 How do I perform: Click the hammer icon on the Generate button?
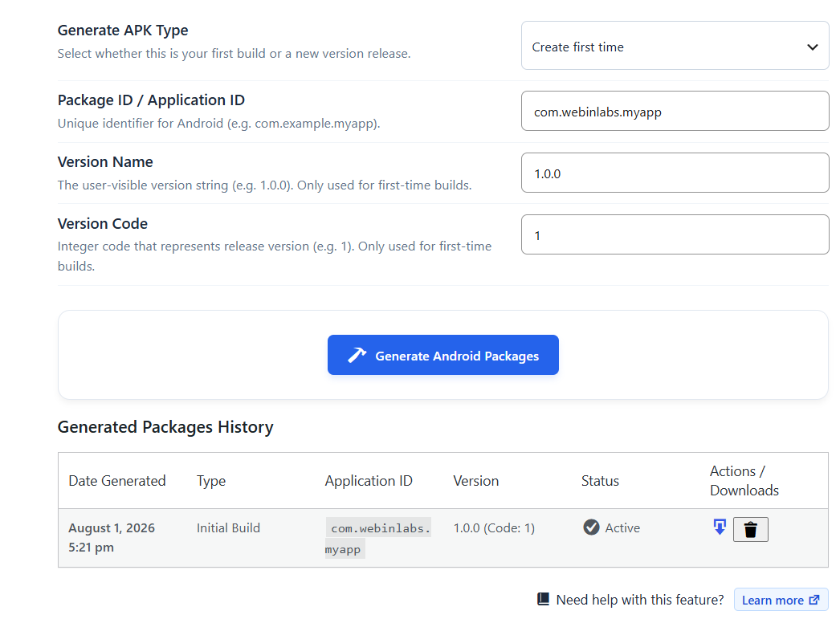(x=357, y=355)
